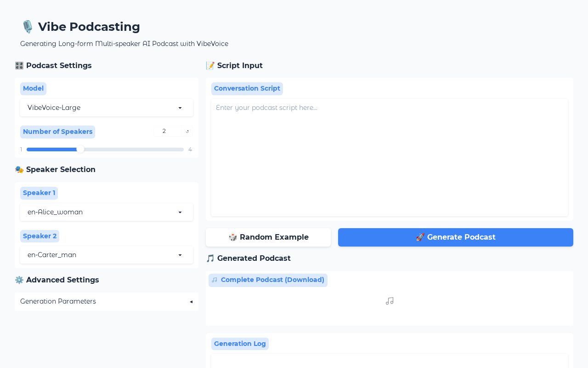This screenshot has height=368, width=588.
Task: Click the "Speaker 2" label
Action: tap(40, 236)
